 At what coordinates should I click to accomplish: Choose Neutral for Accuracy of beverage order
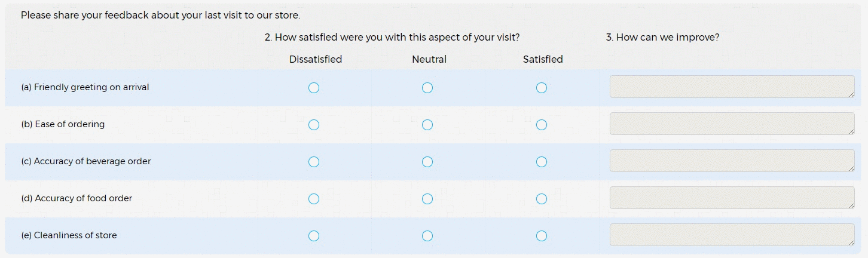pos(427,162)
